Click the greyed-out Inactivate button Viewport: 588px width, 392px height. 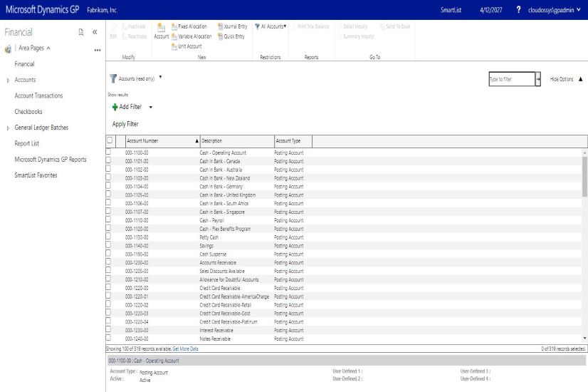click(134, 26)
